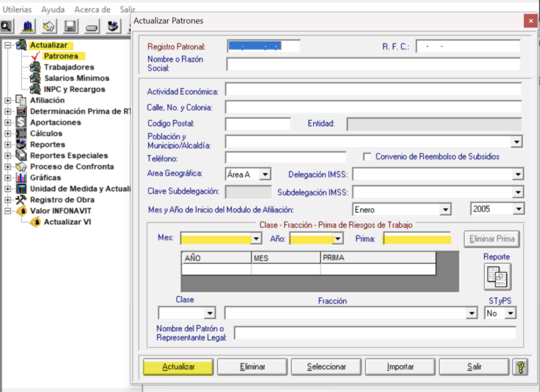Viewport: 540px width, 392px height.
Task: Click the Aportaciones dollar sign icon
Action: (21, 122)
